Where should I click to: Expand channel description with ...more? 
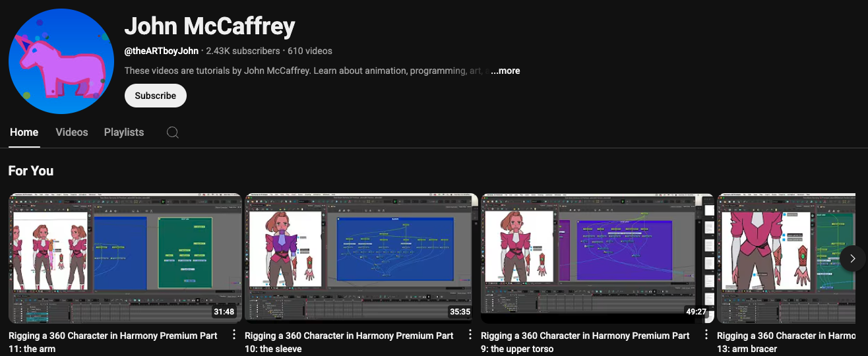pyautogui.click(x=505, y=71)
